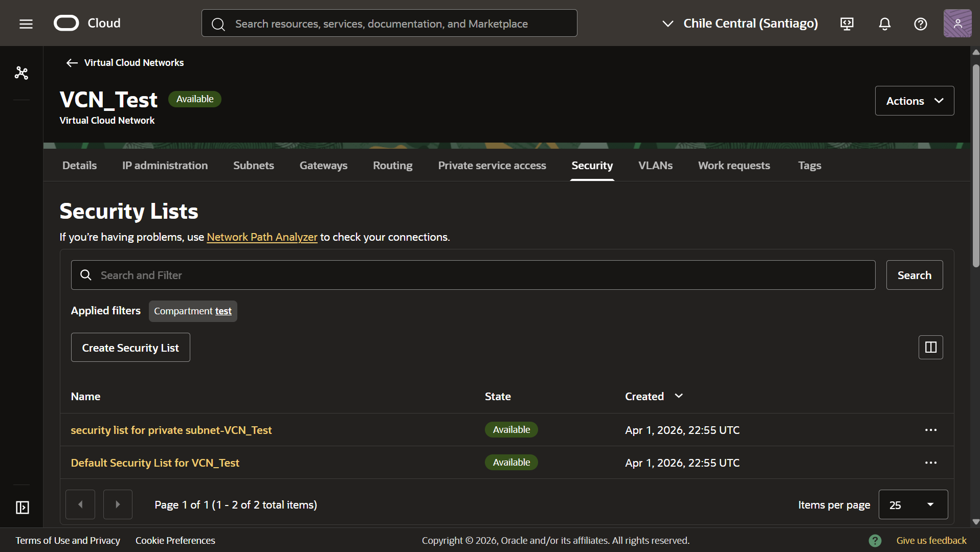Screen dimensions: 980x552
Task: Open the Tags tab
Action: coord(810,166)
